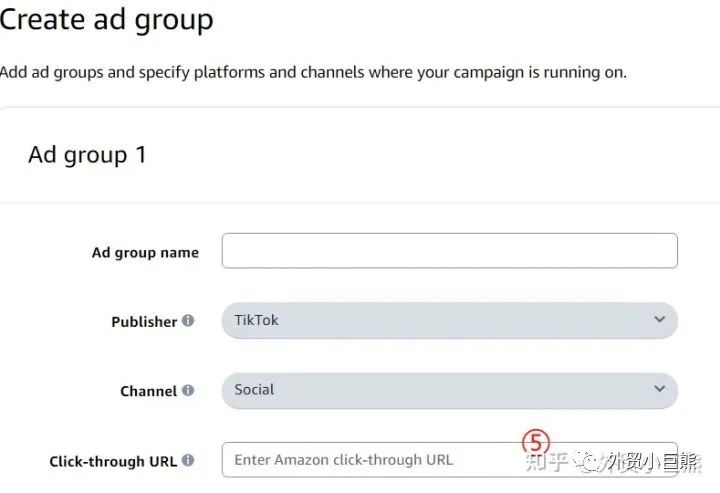Select the "Ad group 1" section header
Screen dimensions: 720x493
pos(87,155)
